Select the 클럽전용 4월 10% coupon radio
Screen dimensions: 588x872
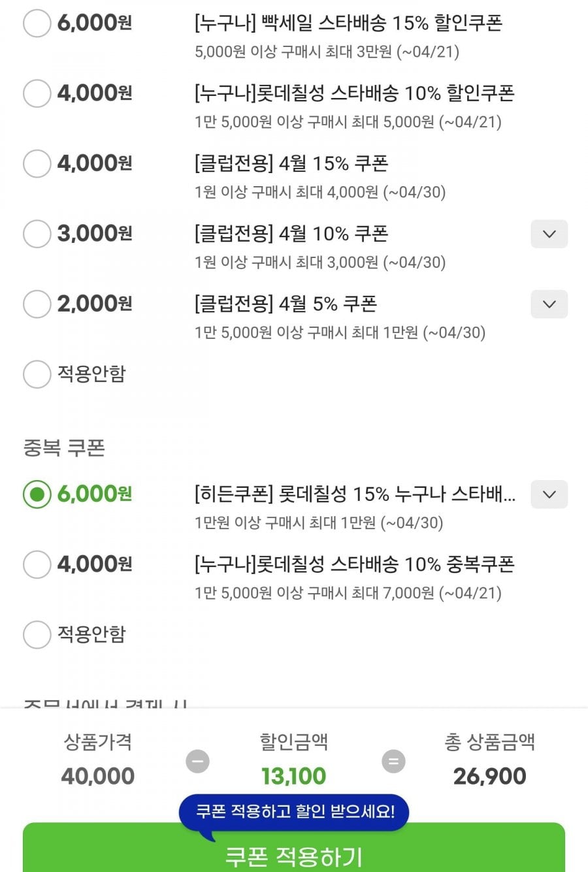pyautogui.click(x=37, y=233)
